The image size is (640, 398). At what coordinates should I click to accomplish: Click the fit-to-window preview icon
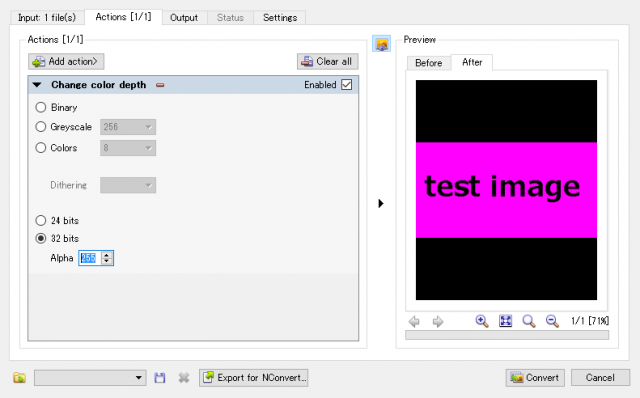(505, 321)
